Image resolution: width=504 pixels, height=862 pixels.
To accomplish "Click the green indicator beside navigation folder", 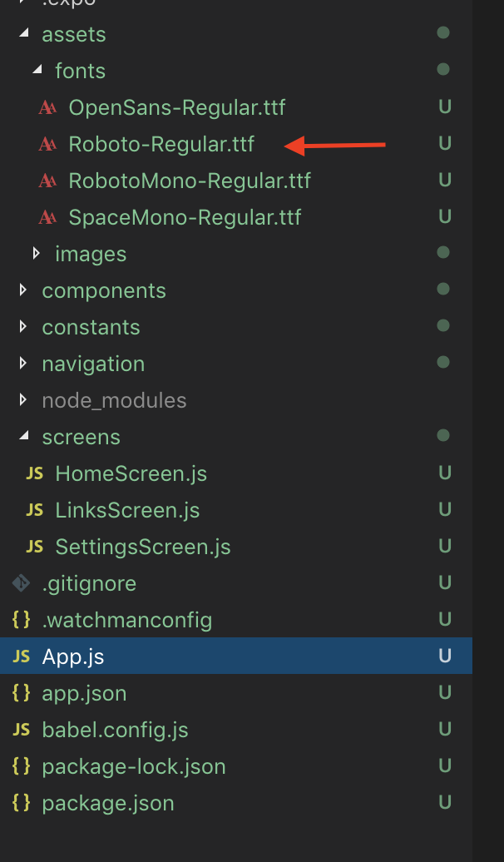I will point(443,362).
